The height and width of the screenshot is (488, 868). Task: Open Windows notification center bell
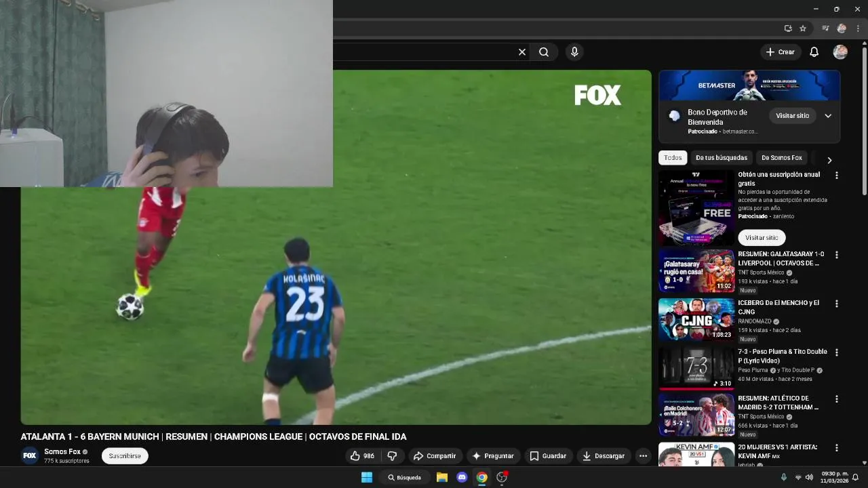pyautogui.click(x=855, y=477)
